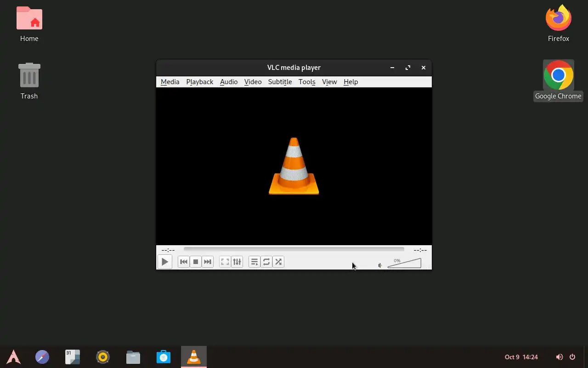The image size is (588, 368).
Task: Open the software store bag icon in taskbar
Action: [x=164, y=357]
